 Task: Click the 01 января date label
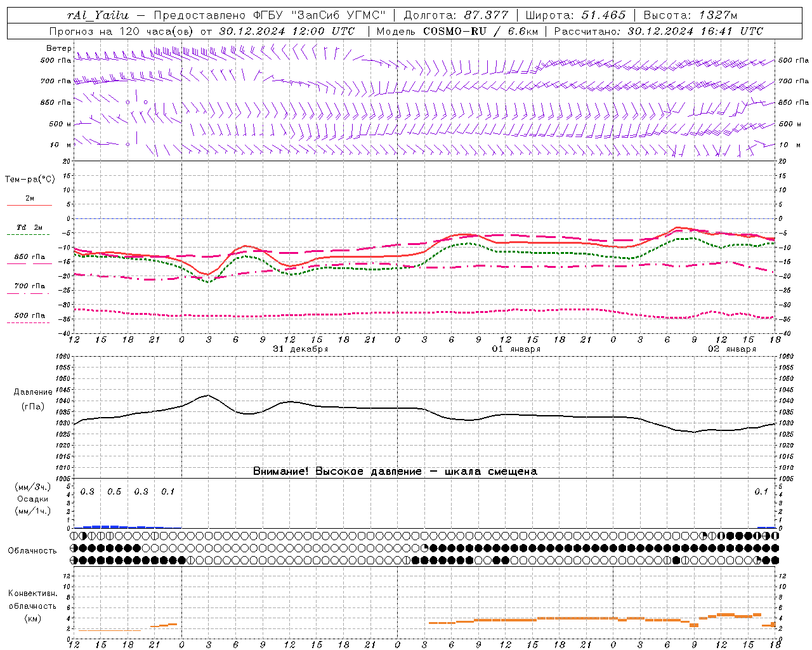[x=516, y=349]
